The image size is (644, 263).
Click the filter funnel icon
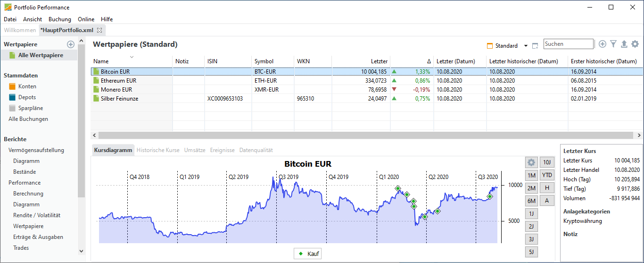(x=613, y=44)
